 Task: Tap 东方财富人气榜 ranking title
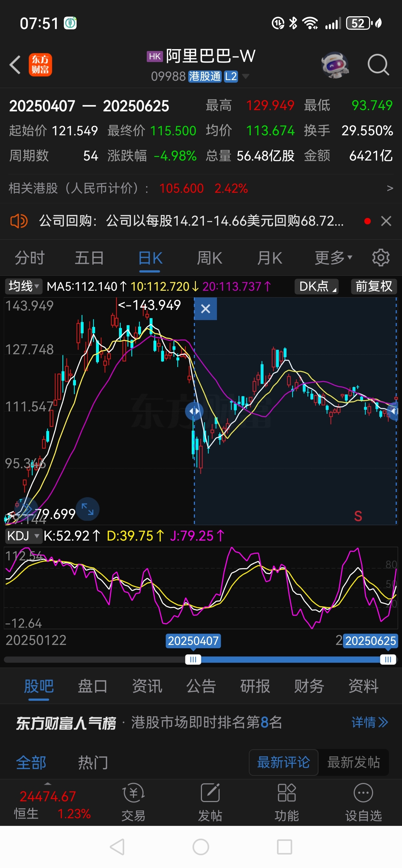pos(66,723)
